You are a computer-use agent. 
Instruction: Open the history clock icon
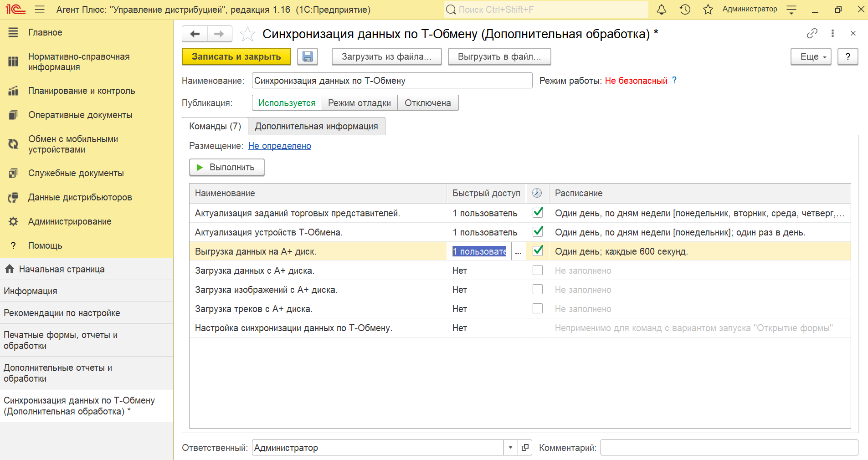pyautogui.click(x=685, y=10)
